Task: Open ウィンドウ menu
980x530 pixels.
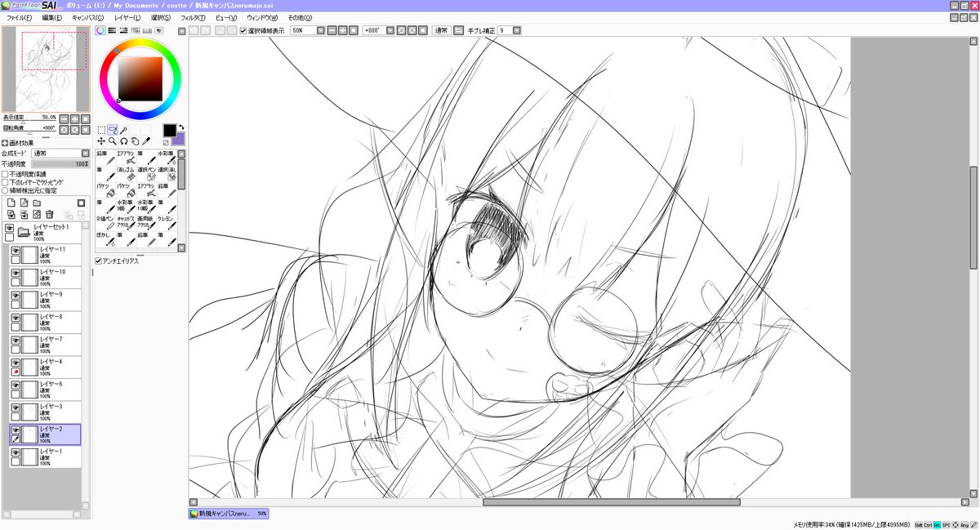Action: [262, 17]
